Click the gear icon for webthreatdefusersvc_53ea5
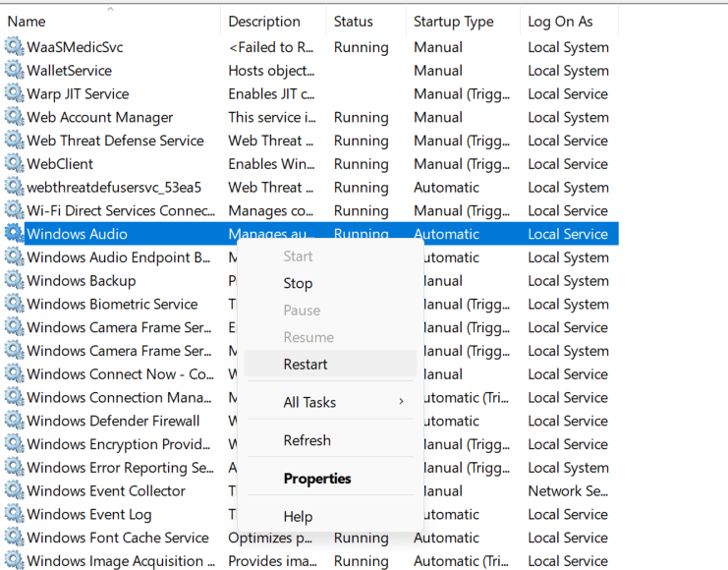The width and height of the screenshot is (728, 570). coord(15,187)
